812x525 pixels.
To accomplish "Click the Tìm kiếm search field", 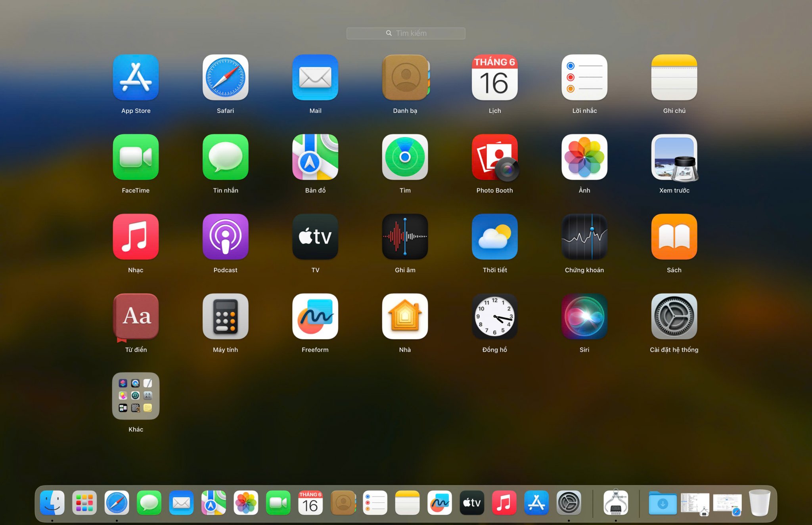I will (x=406, y=33).
